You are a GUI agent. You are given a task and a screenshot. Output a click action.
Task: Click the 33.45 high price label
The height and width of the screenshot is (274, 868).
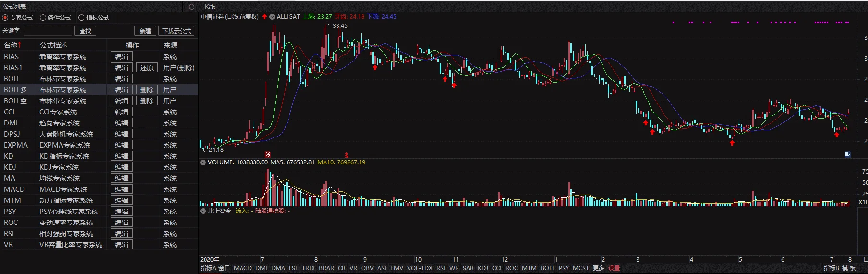click(340, 26)
